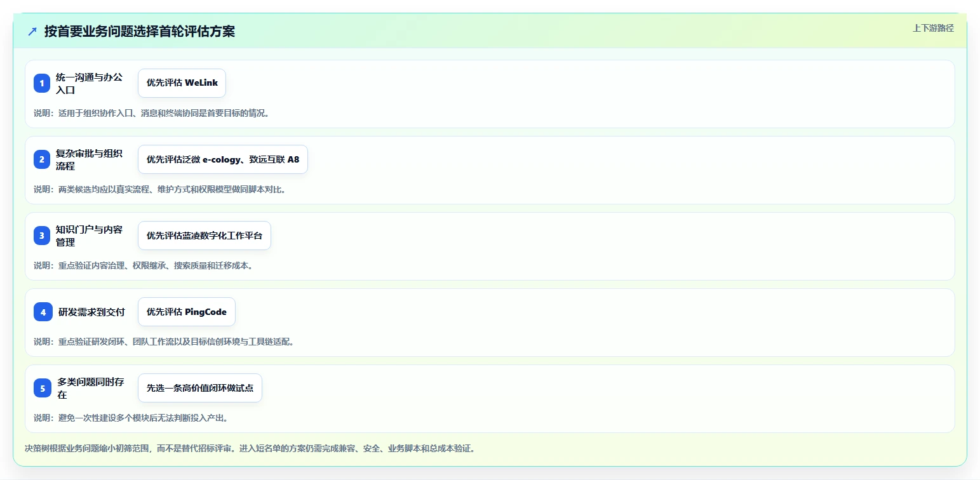Select the 优先评估 WeLink option
Viewport: 980px width, 480px height.
pyautogui.click(x=182, y=83)
